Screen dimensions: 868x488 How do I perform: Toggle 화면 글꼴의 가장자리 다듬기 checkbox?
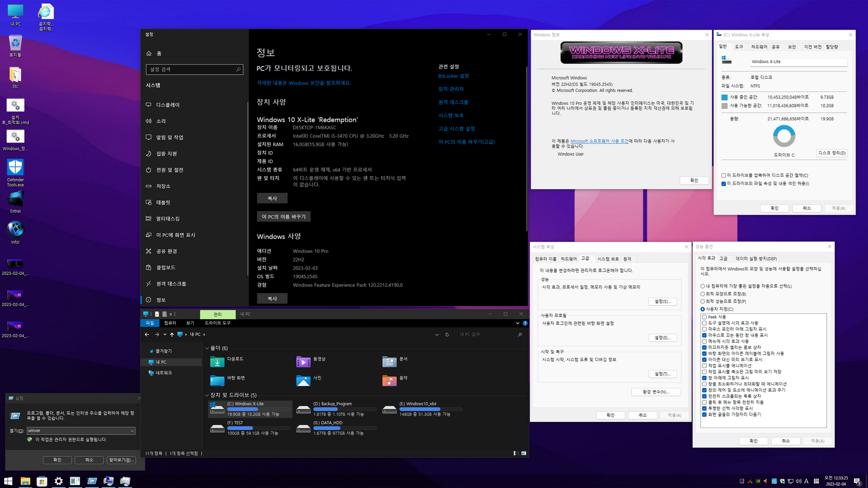coord(704,414)
